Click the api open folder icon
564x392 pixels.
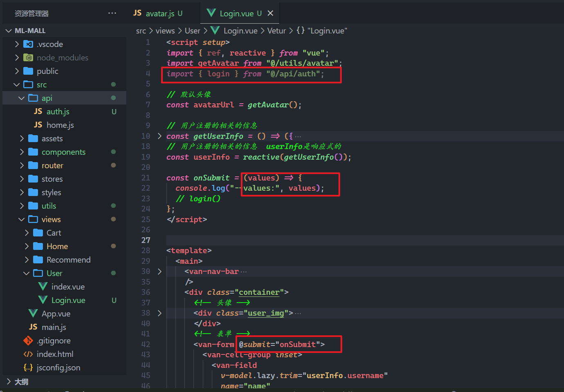(33, 98)
